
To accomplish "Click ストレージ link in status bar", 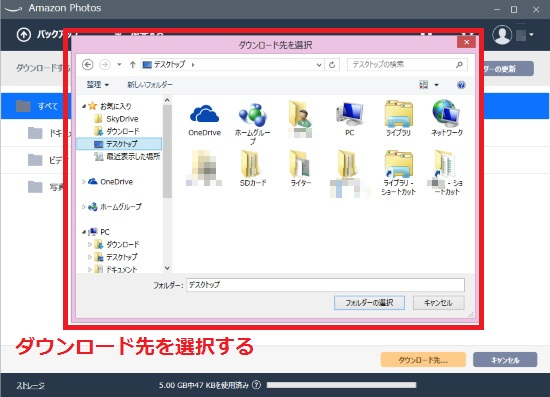I will 30,385.
